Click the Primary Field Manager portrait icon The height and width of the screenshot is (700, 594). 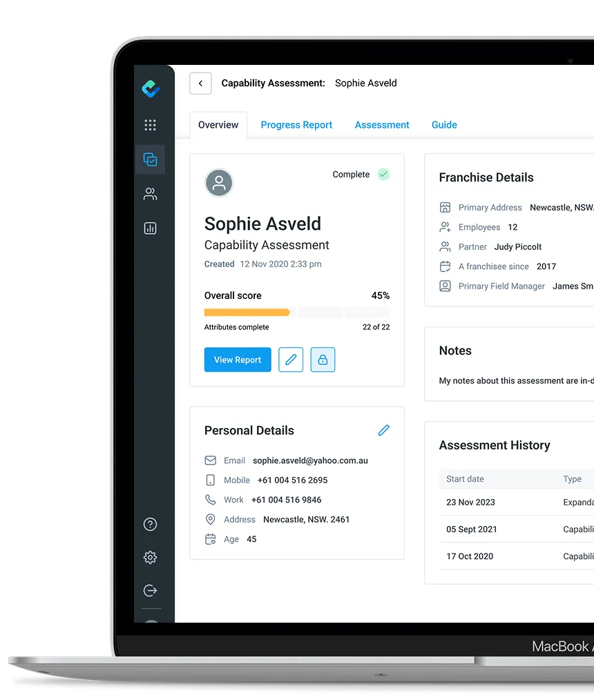tap(445, 286)
